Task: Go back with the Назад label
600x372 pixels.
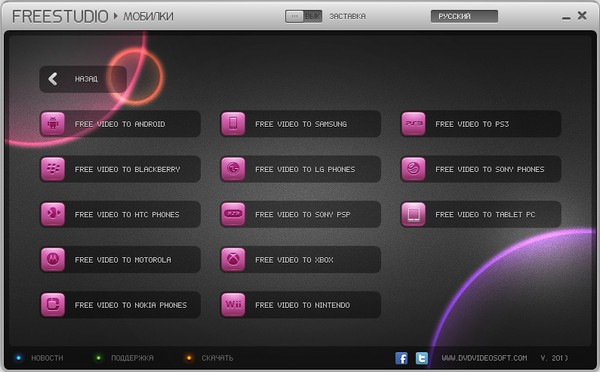Action: (86, 79)
